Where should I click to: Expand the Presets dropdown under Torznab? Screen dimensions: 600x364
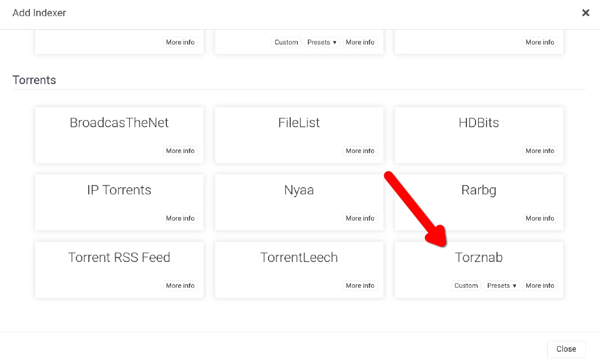[501, 286]
